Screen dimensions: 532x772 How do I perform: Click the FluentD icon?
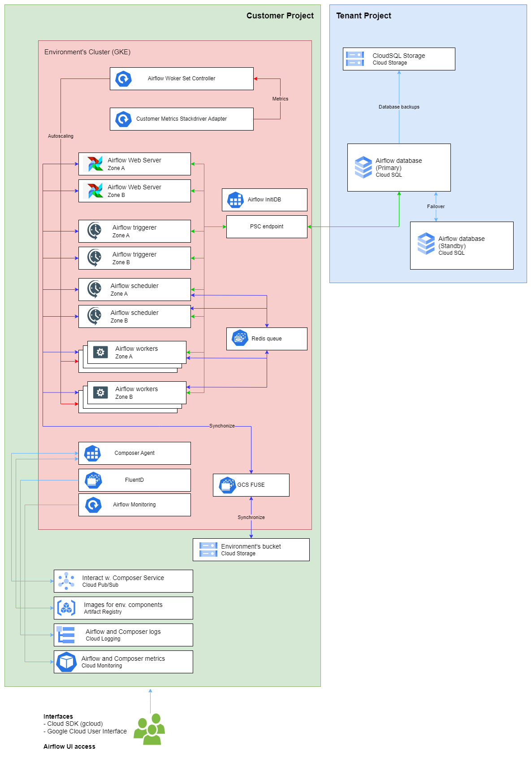tap(93, 480)
